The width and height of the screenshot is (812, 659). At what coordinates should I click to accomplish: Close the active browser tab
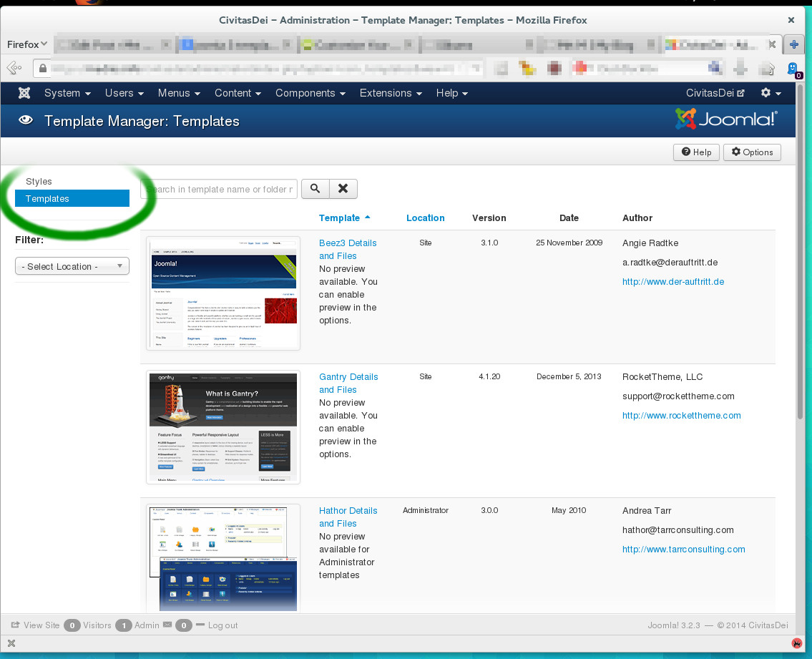coord(772,44)
